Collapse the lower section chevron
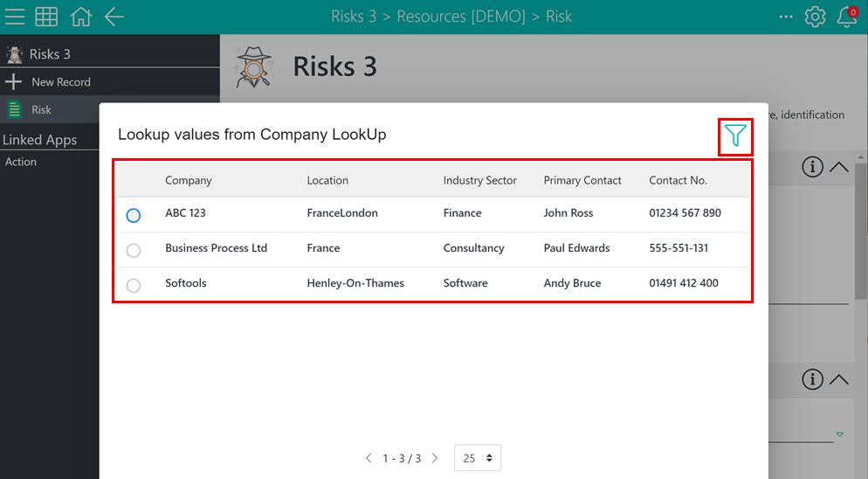This screenshot has height=479, width=868. tap(839, 379)
